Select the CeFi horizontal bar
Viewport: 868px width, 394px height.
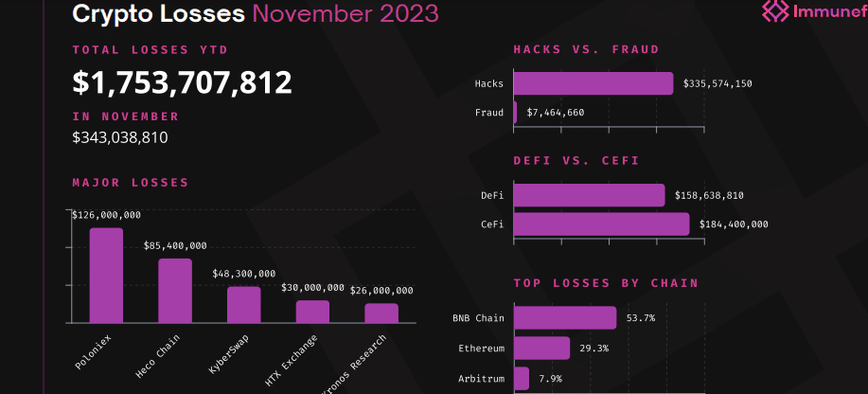coord(601,224)
